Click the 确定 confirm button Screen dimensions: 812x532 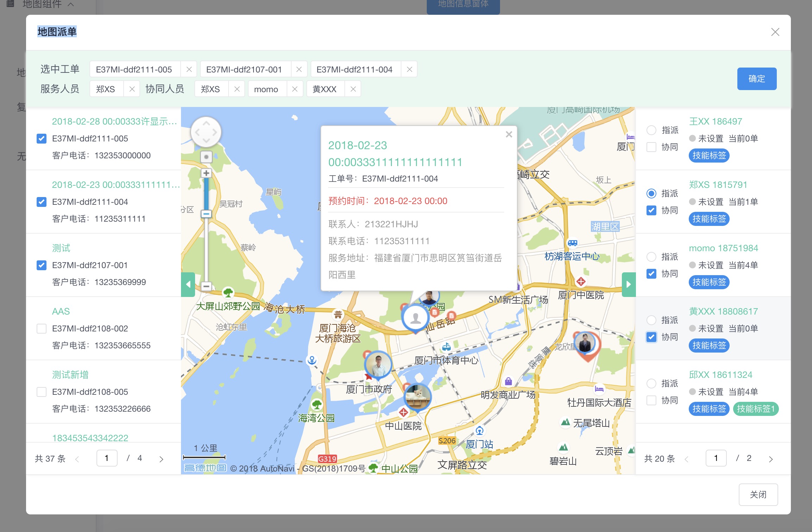pos(756,79)
